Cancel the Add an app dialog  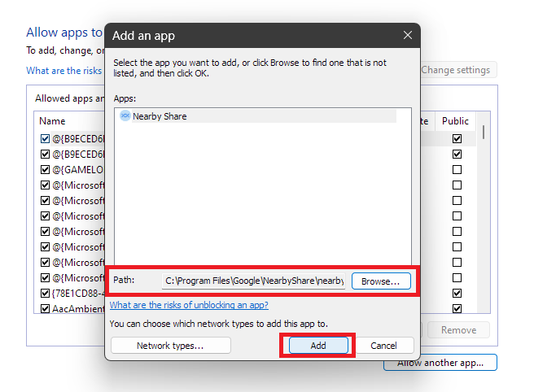pos(383,346)
